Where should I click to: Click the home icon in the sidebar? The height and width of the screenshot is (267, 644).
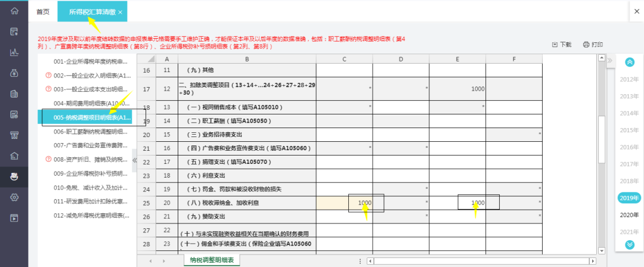(14, 11)
